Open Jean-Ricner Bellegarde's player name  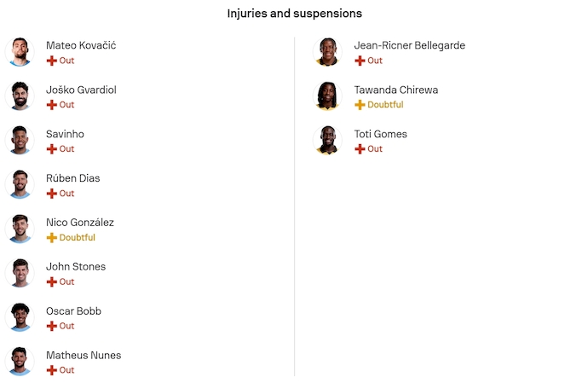coord(410,45)
